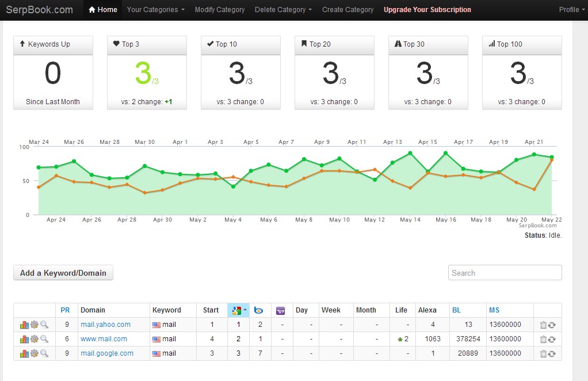Viewport: 588px width, 381px height.
Task: Open the Profile dropdown menu
Action: (x=572, y=10)
